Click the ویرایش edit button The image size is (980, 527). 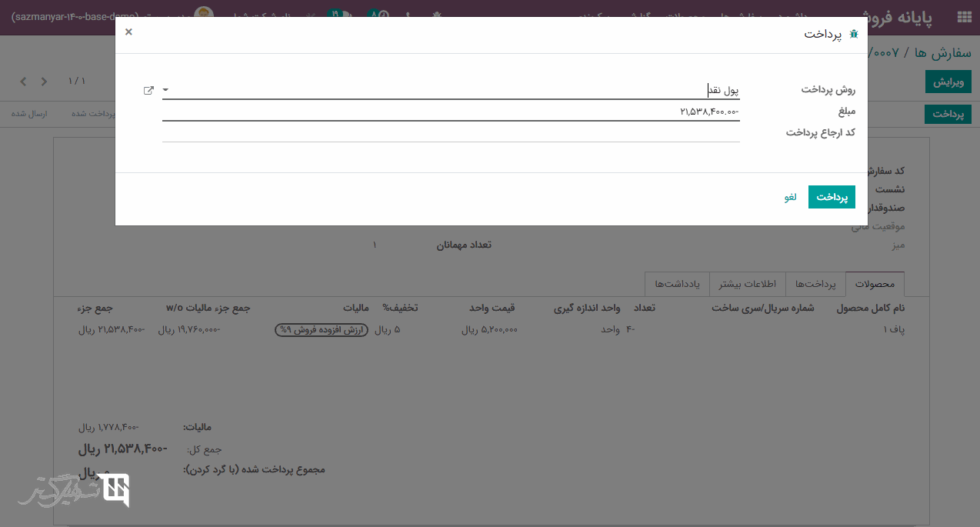point(948,82)
